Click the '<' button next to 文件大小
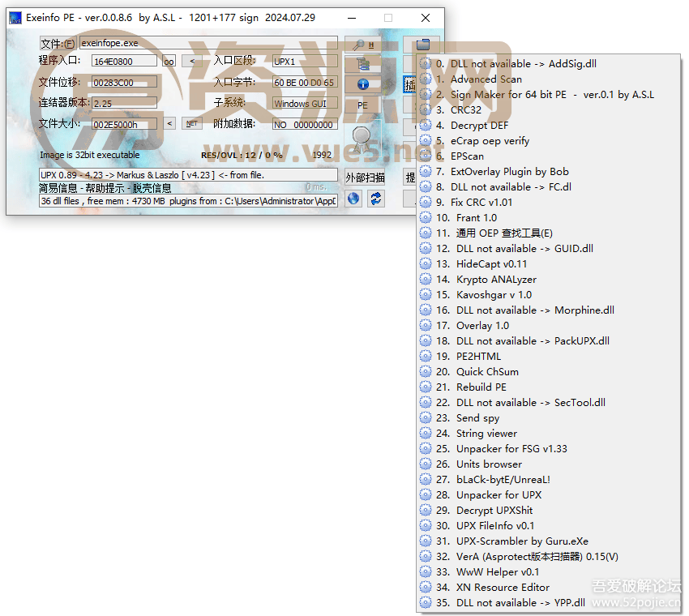The image size is (689, 616). coord(169,123)
